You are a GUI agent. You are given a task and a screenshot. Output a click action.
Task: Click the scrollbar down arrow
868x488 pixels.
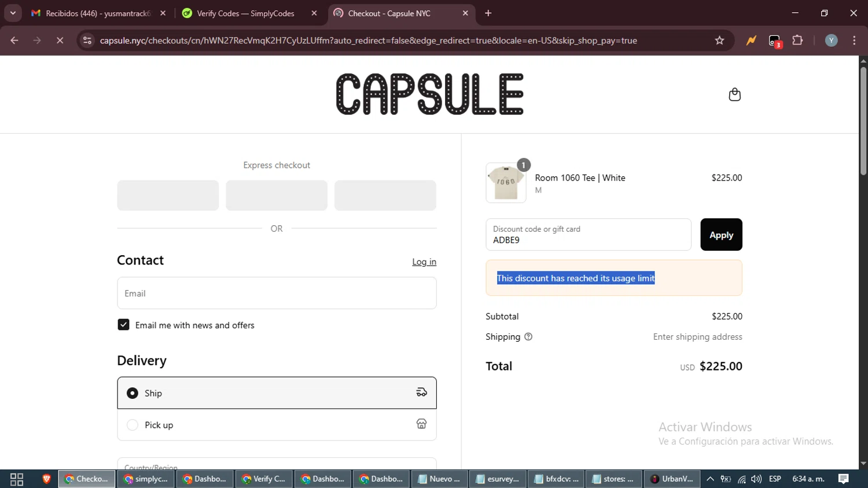coord(863,464)
